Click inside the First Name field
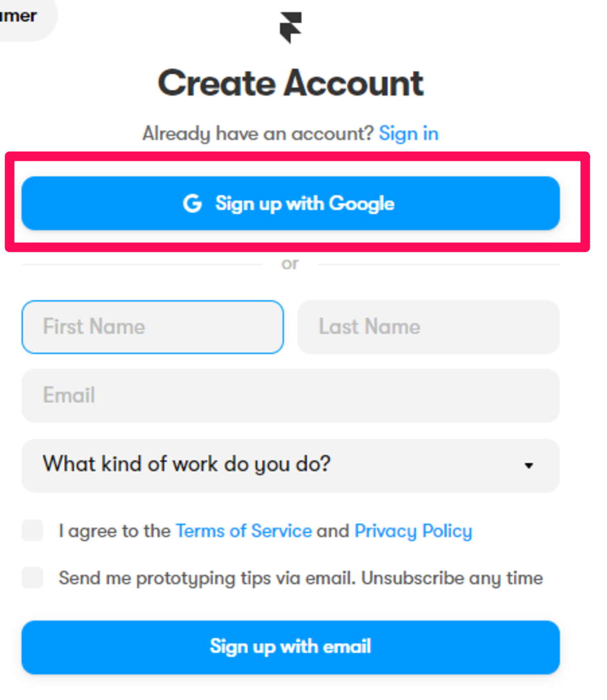The image size is (607, 700). click(x=152, y=327)
